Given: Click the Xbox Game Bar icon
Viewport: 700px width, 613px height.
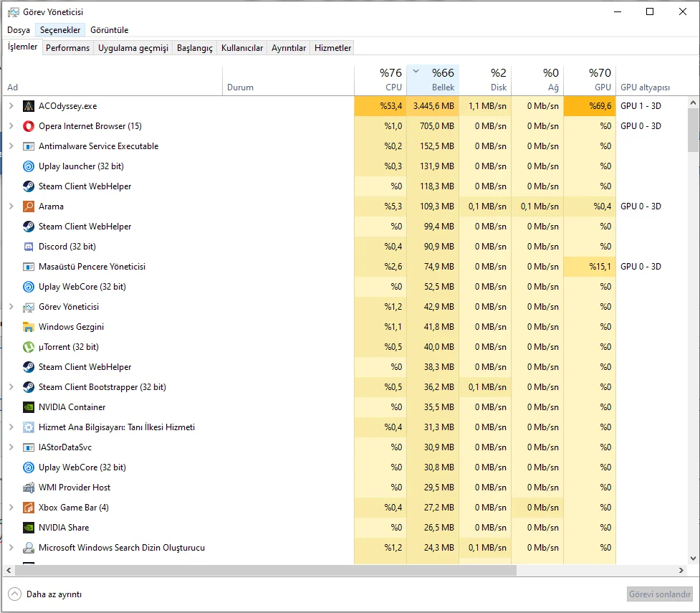Looking at the screenshot, I should (29, 508).
